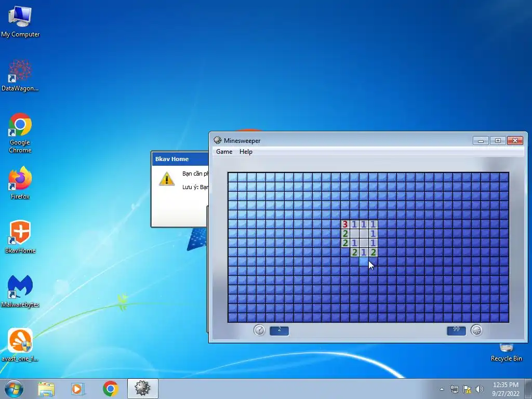Click the remaining mines counter showing 99

point(456,330)
